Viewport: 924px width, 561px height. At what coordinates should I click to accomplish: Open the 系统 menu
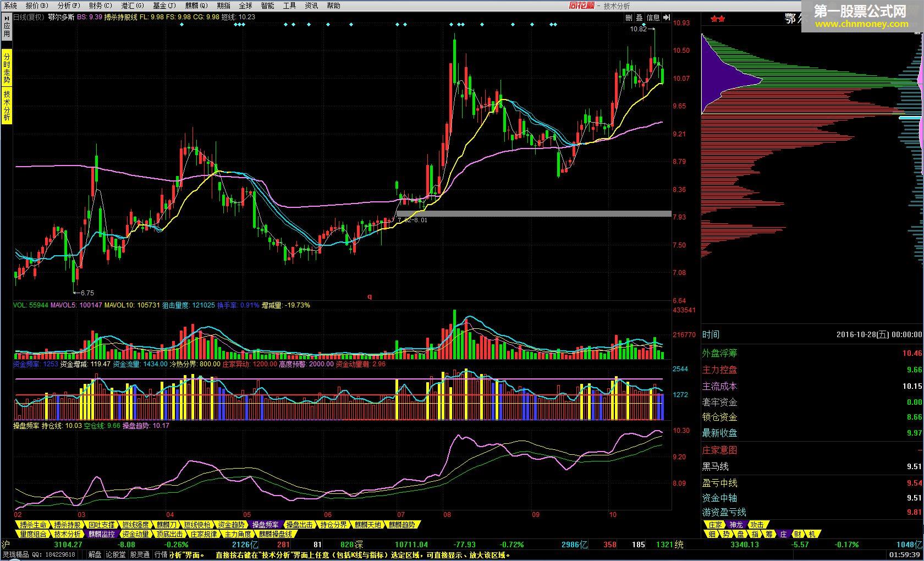click(x=10, y=5)
